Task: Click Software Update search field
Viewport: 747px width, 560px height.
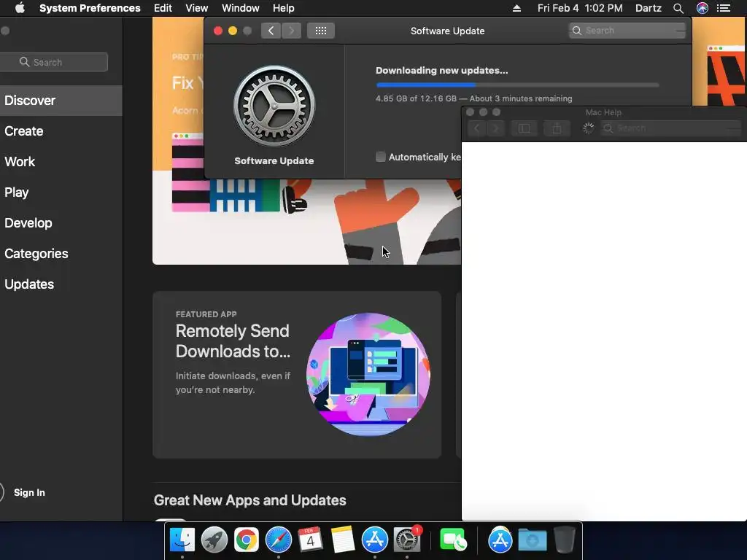Action: (627, 31)
